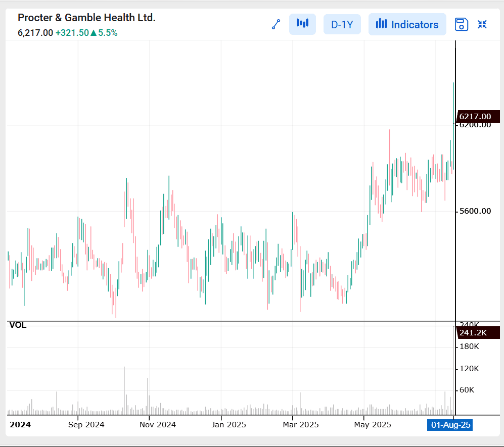Click the 2024 year label on time axis
504x447 pixels.
coord(20,424)
